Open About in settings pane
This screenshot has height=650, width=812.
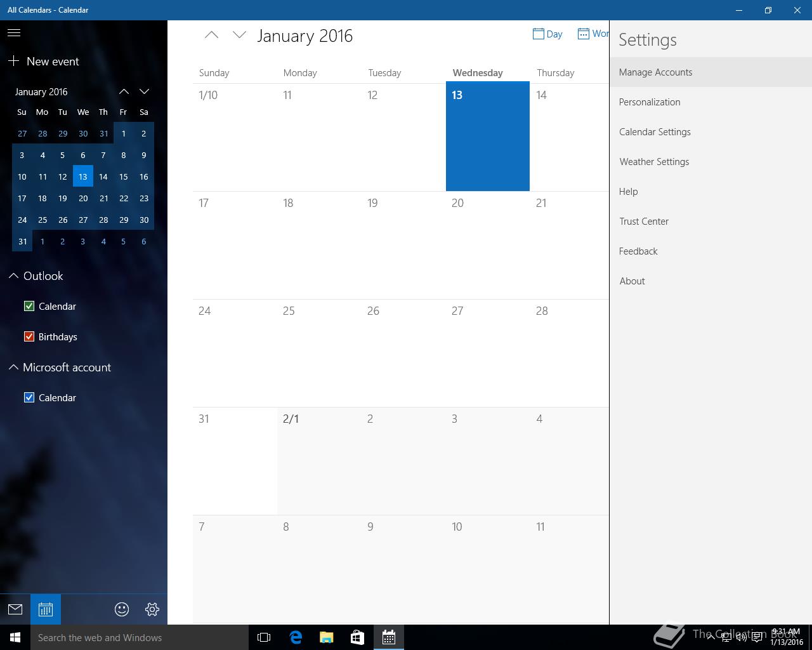coord(710,281)
